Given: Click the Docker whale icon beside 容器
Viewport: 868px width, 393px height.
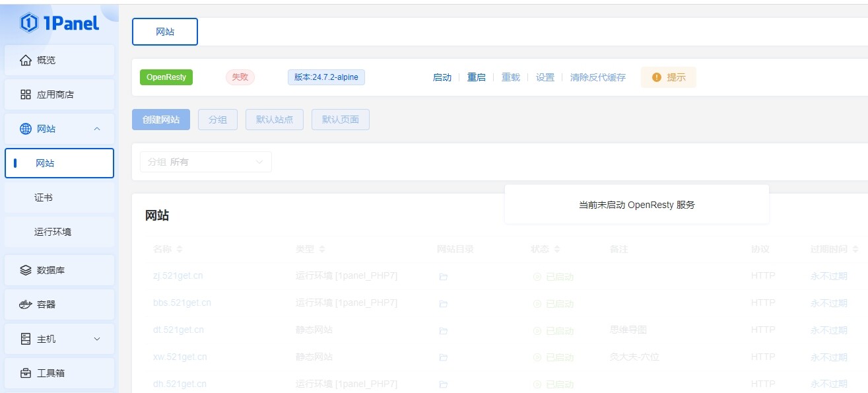Looking at the screenshot, I should [x=26, y=304].
